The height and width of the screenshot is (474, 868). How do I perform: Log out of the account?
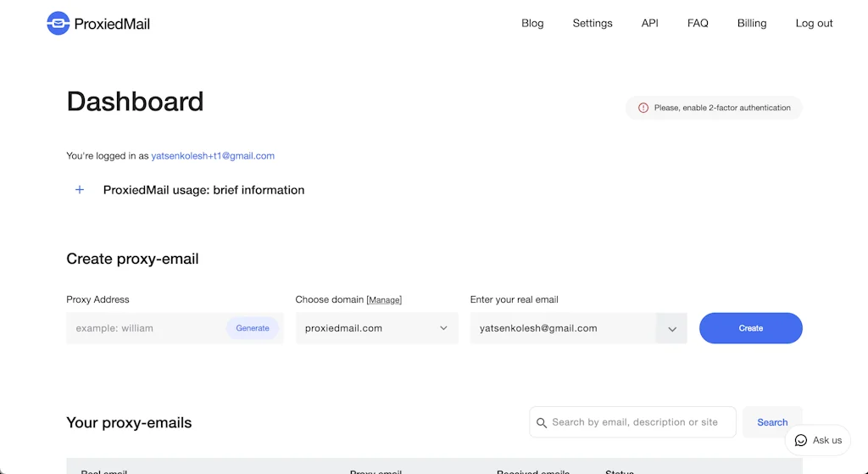tap(814, 23)
